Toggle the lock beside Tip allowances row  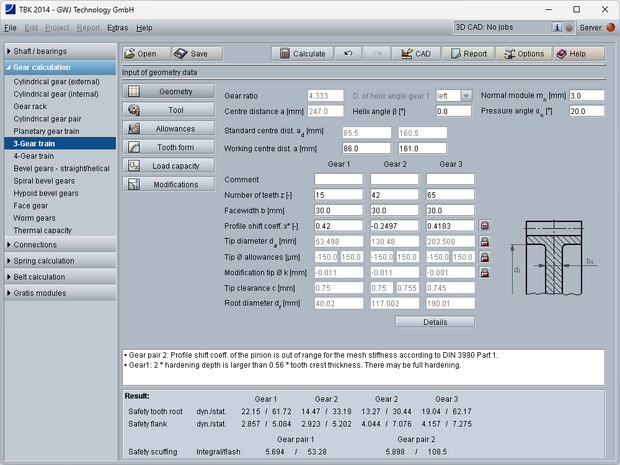point(485,257)
